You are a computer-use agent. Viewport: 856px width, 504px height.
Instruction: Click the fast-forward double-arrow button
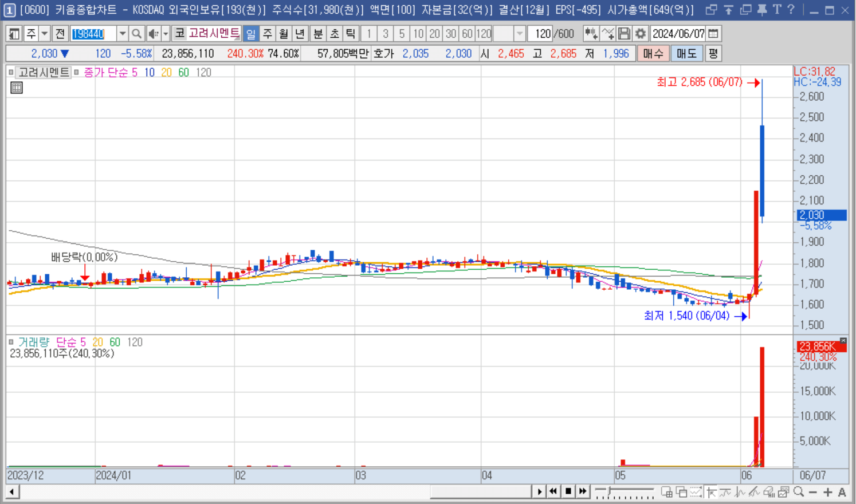click(583, 491)
